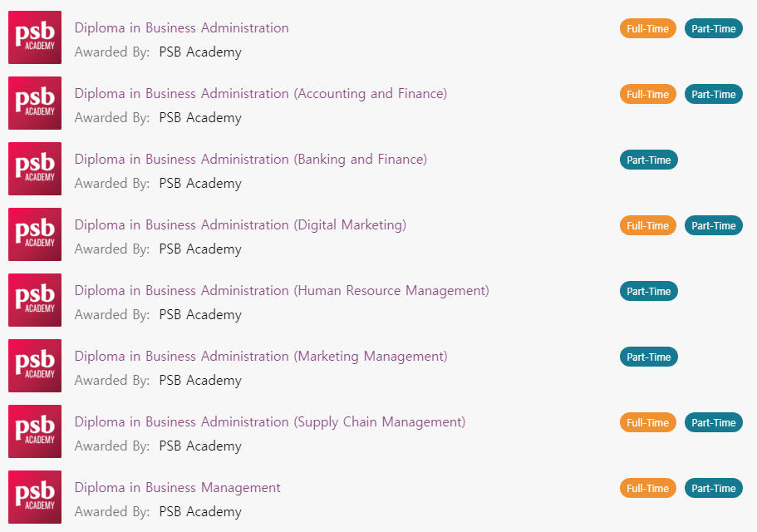This screenshot has height=532, width=757.
Task: Open the Human Resource Management diploma link
Action: click(x=282, y=291)
